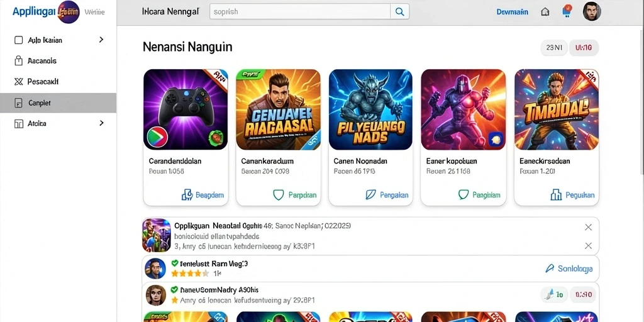Screen dimensions: 644x322
Task: Click the Ihcara Nenngal header text
Action: pyautogui.click(x=170, y=11)
